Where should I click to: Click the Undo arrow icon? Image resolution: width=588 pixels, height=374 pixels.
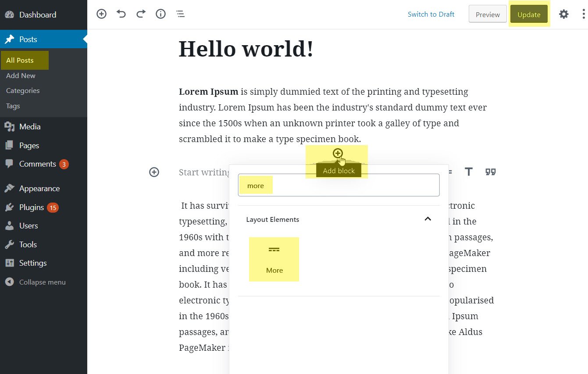coord(121,14)
